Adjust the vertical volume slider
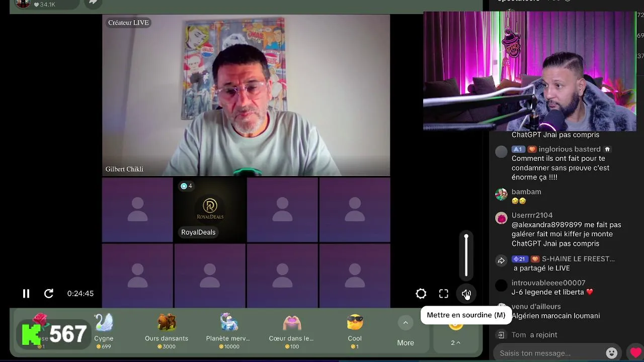The width and height of the screenshot is (644, 362). pyautogui.click(x=466, y=255)
